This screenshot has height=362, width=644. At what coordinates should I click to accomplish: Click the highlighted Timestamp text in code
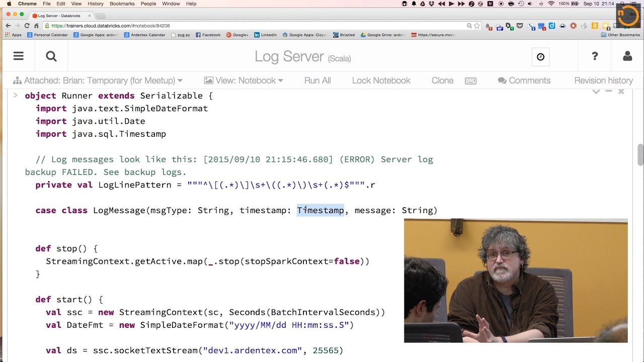tap(320, 210)
